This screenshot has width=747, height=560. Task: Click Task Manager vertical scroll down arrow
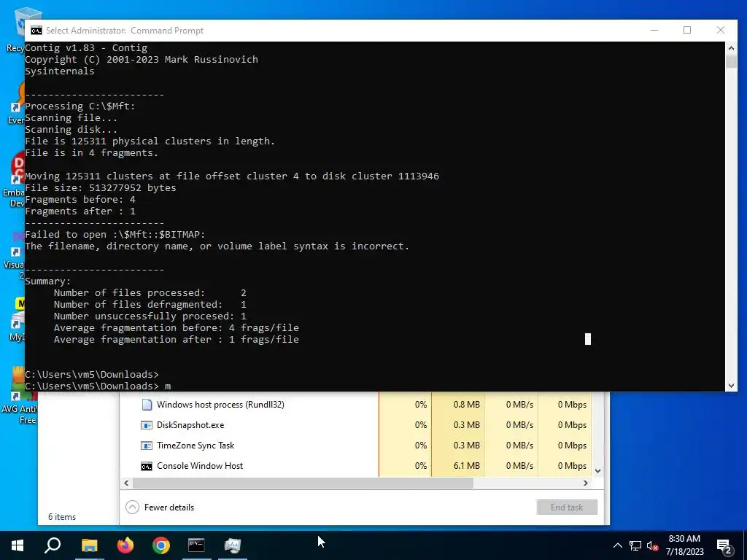tap(598, 471)
